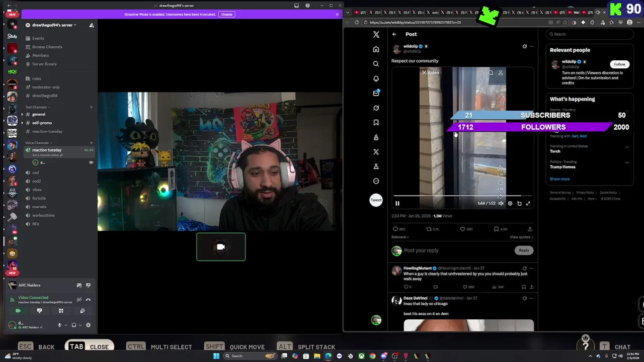
Task: Open X home from sidebar house icon
Action: pyautogui.click(x=376, y=49)
